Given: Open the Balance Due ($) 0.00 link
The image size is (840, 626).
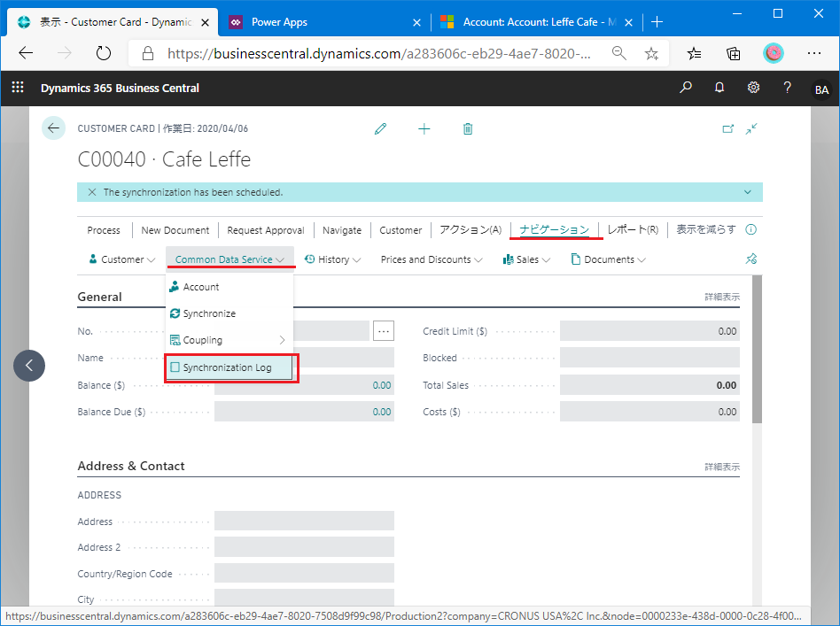Looking at the screenshot, I should [381, 412].
